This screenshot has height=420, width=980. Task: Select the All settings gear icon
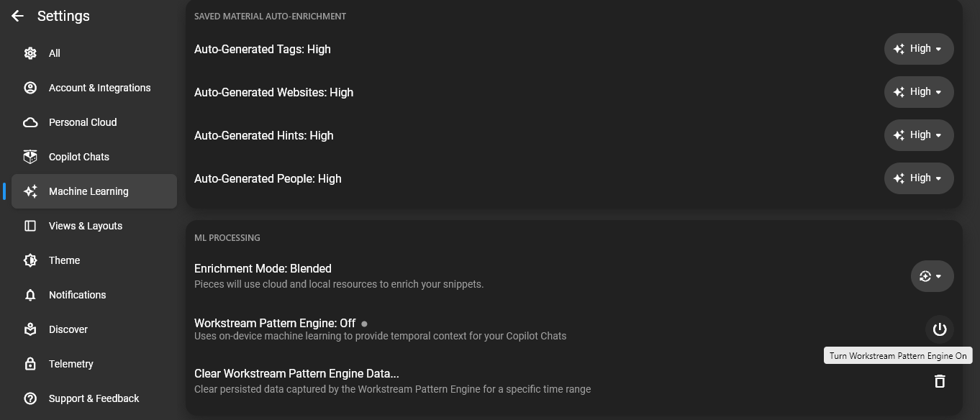coord(30,52)
